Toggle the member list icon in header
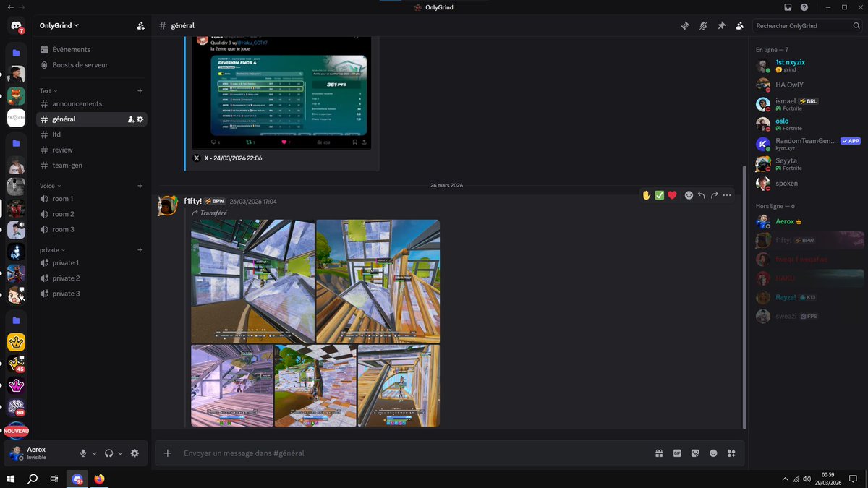 pyautogui.click(x=739, y=26)
